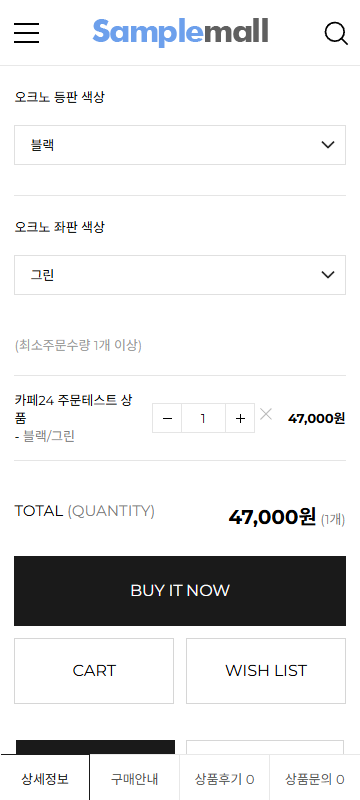Click the product name 카페24 주문테스트 상품
360x800 pixels.
73,409
